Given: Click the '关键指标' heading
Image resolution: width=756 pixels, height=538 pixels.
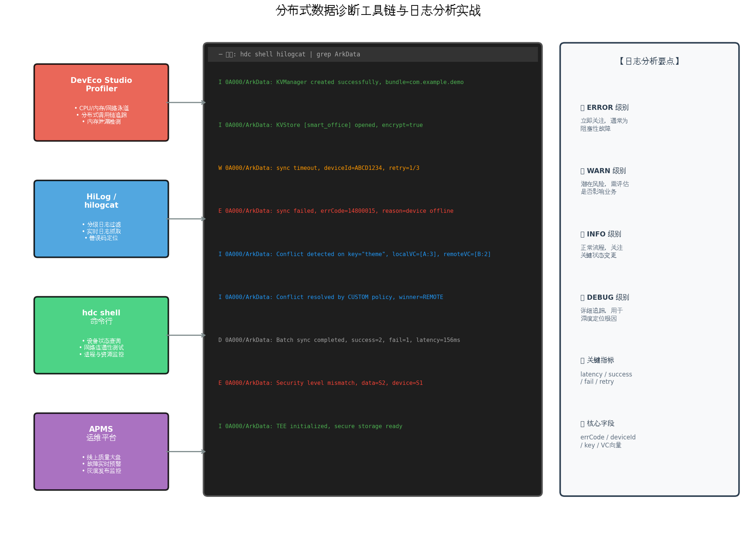Looking at the screenshot, I should [597, 360].
